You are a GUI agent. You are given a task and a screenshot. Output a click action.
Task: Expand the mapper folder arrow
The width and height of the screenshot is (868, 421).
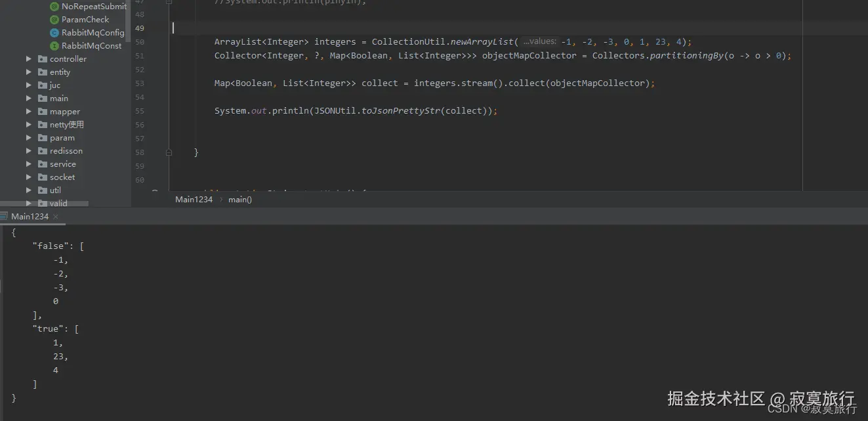[29, 112]
